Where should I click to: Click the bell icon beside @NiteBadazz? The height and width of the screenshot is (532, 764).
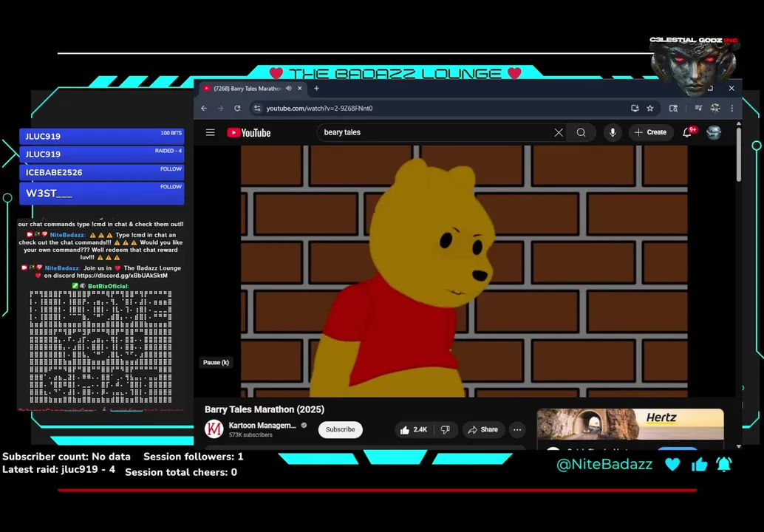click(x=724, y=464)
